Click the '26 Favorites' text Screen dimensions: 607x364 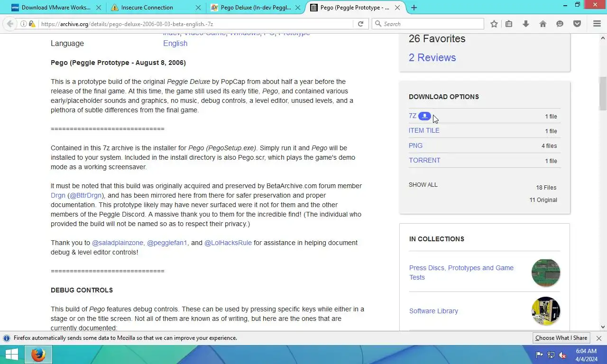437,39
